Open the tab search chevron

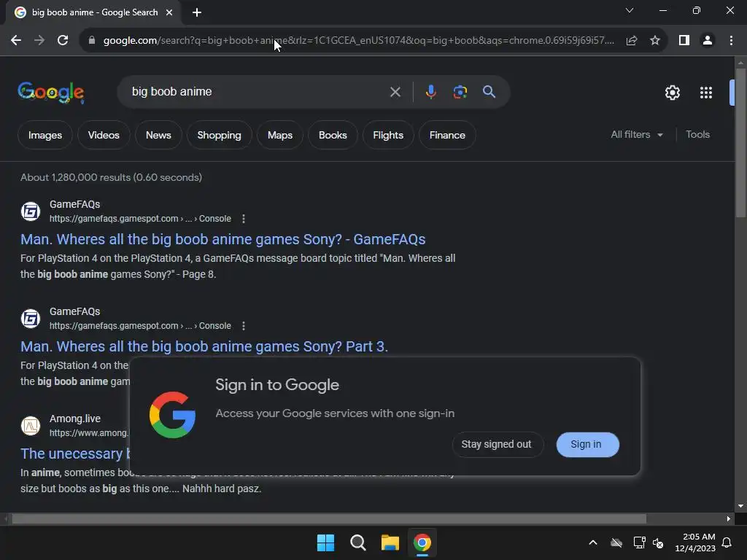[x=630, y=10]
